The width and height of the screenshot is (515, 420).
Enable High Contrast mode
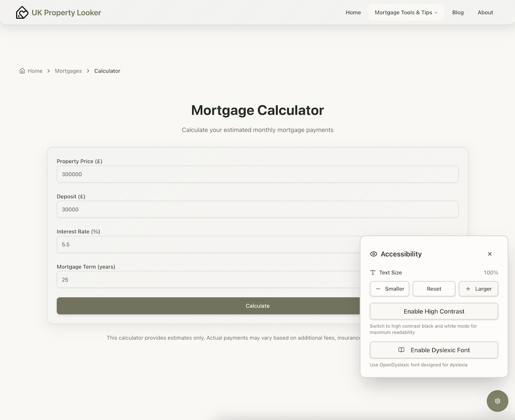[x=434, y=311]
